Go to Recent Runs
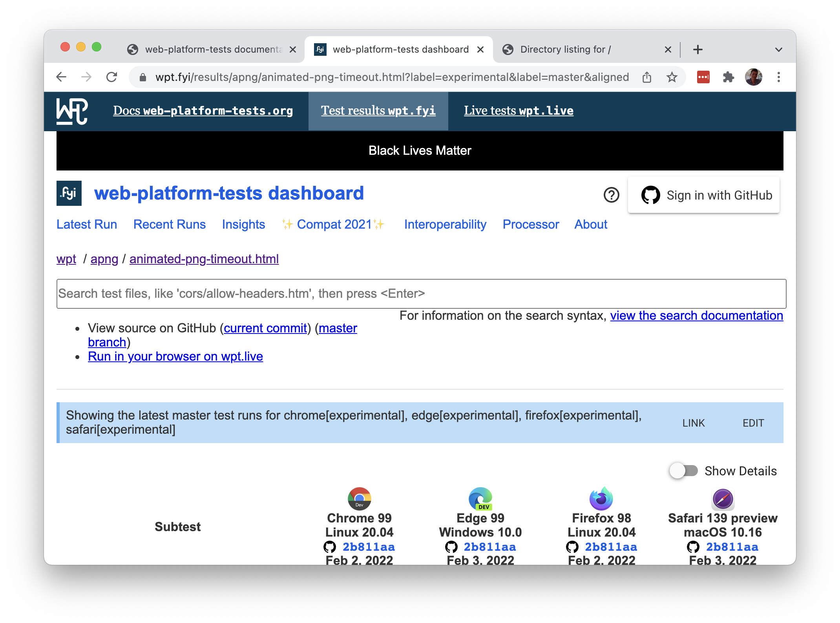Image resolution: width=840 pixels, height=623 pixels. [170, 224]
